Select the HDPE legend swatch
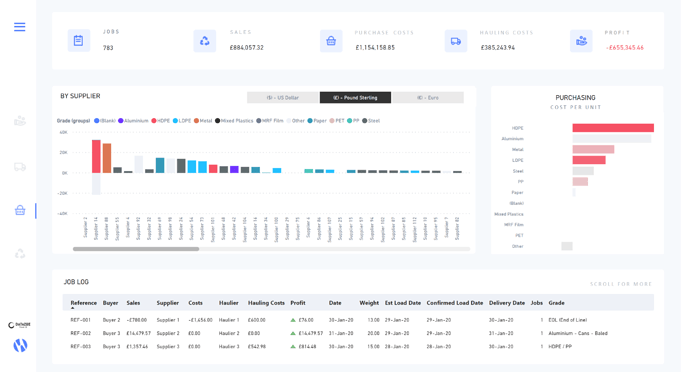The height and width of the screenshot is (372, 690). point(154,121)
